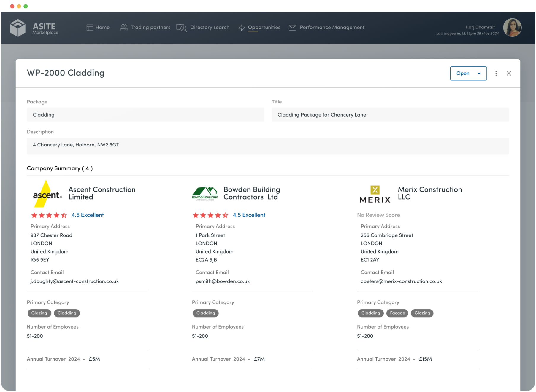Screen dimensions: 536x392
Task: Open the kebab menu next to Open button
Action: 496,73
